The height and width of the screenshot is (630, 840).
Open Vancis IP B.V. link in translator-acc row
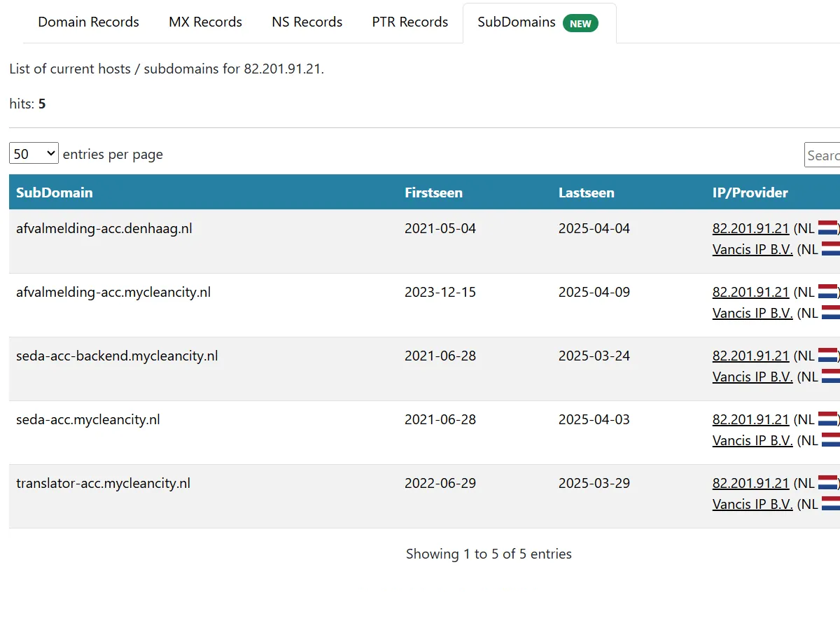[752, 504]
